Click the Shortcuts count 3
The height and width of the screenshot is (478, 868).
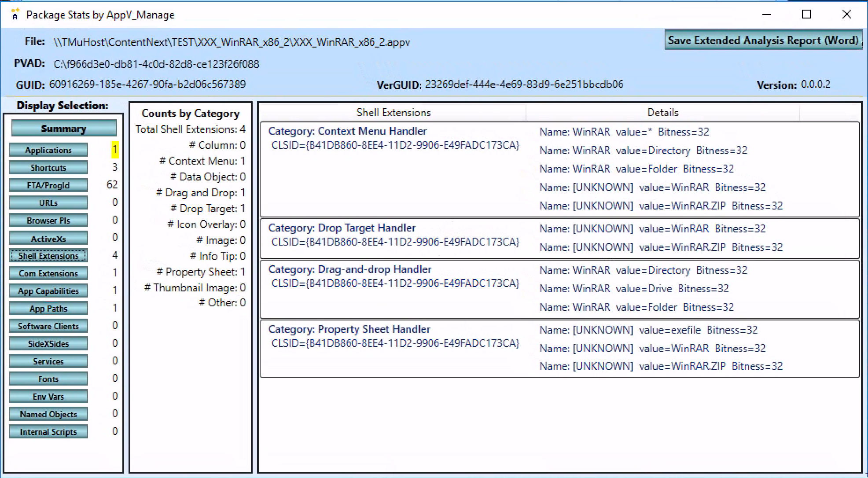point(115,167)
